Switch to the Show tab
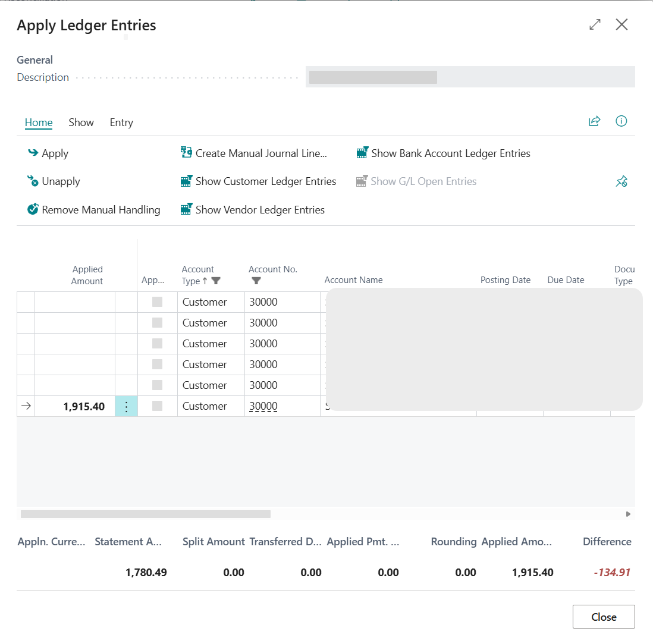Viewport: 653px width, 644px height. pos(81,122)
